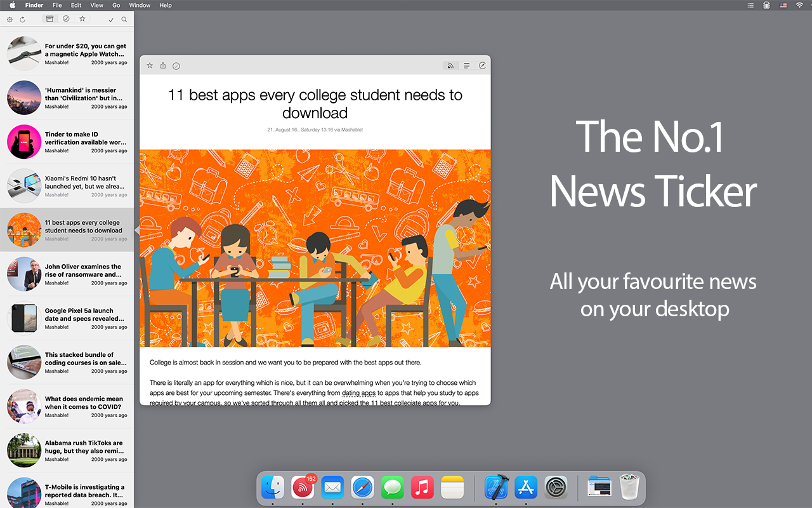The width and height of the screenshot is (812, 508).
Task: Open the File menu
Action: pos(57,5)
